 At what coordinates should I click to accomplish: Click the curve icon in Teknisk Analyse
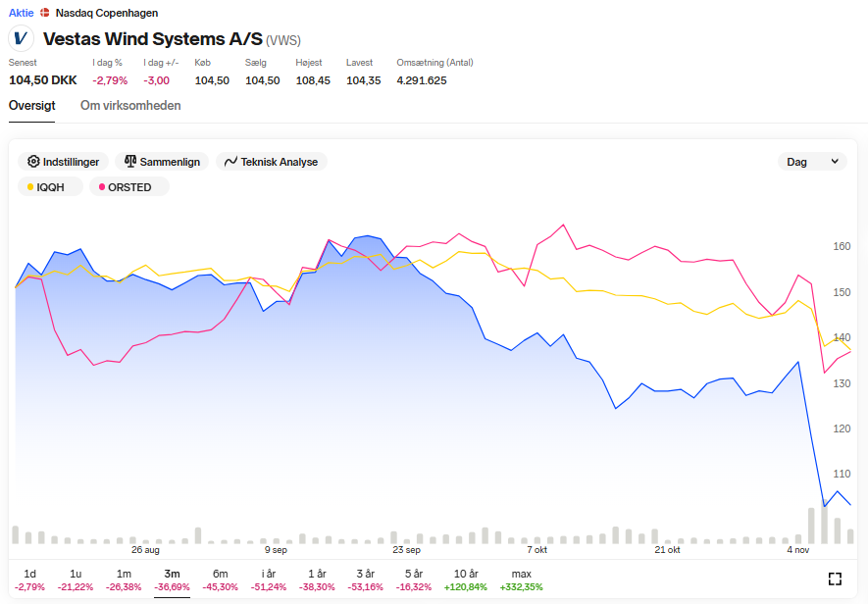[x=230, y=162]
